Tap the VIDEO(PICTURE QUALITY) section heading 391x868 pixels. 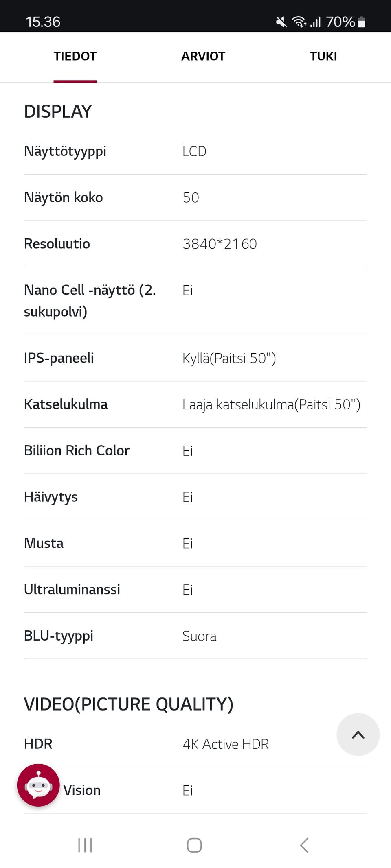pyautogui.click(x=129, y=704)
